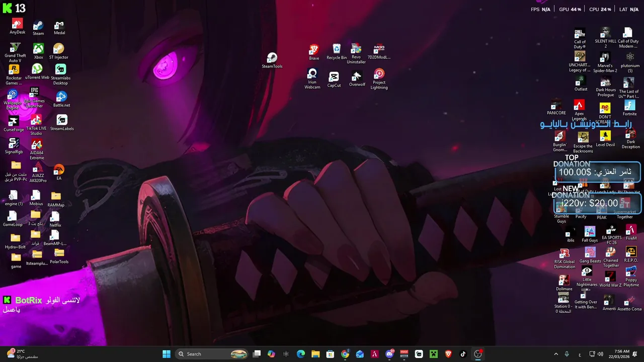Select the AJAZZ AK820Pro icon
The image size is (644, 362).
pos(38,173)
